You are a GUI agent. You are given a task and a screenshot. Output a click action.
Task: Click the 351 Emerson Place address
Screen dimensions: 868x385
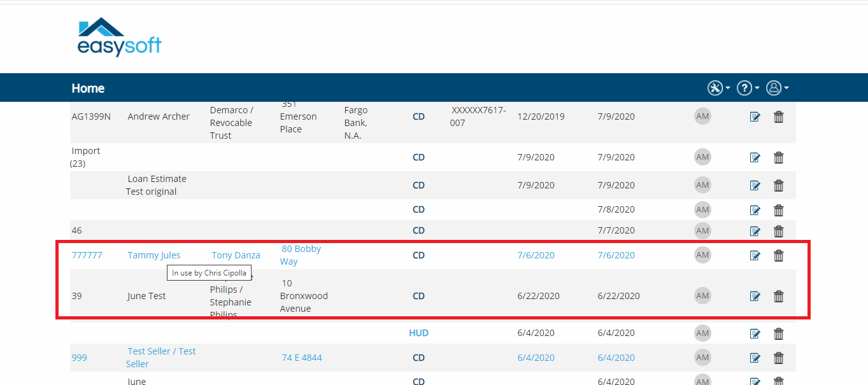click(298, 116)
